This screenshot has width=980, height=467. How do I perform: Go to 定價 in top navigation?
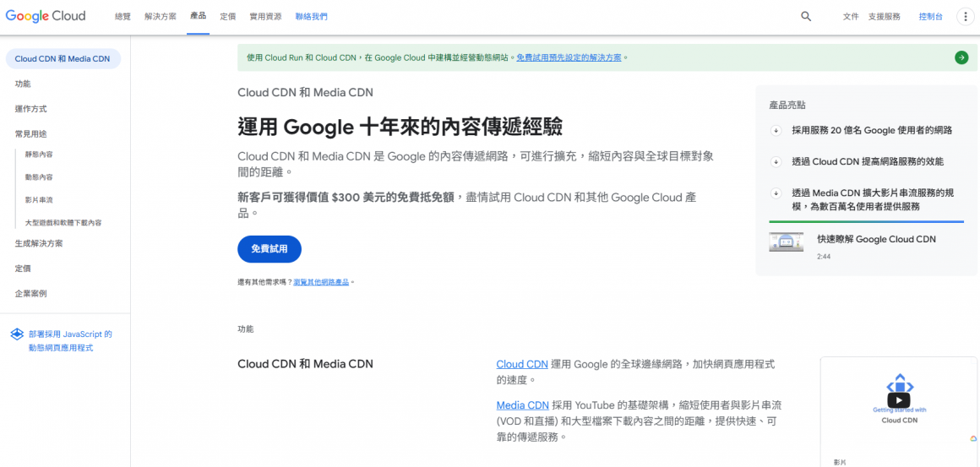pyautogui.click(x=228, y=16)
